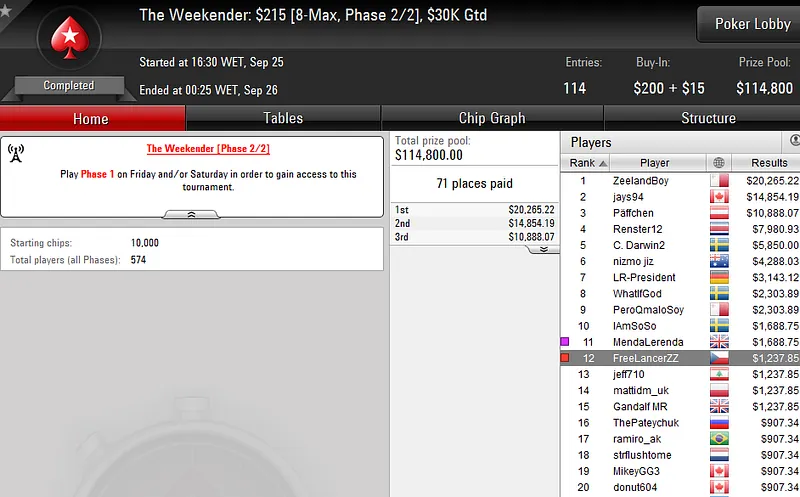Collapse the tournament info panel chevron
Image resolution: width=800 pixels, height=497 pixels.
191,214
